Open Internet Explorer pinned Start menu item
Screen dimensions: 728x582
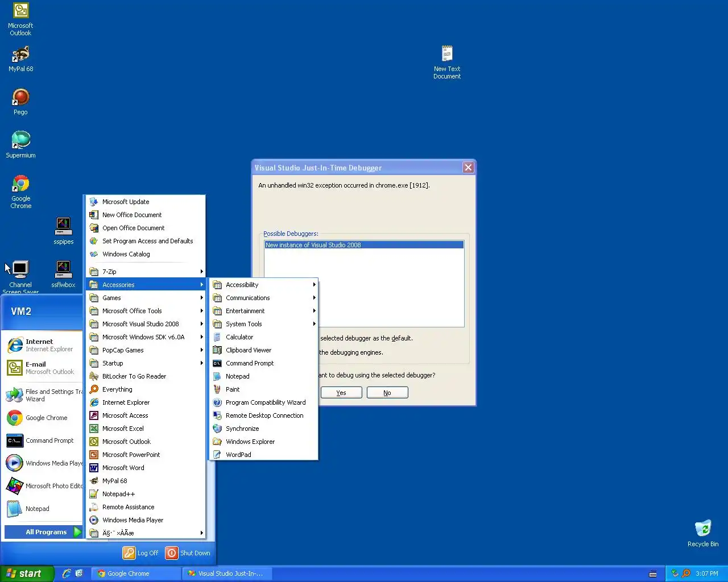(43, 345)
